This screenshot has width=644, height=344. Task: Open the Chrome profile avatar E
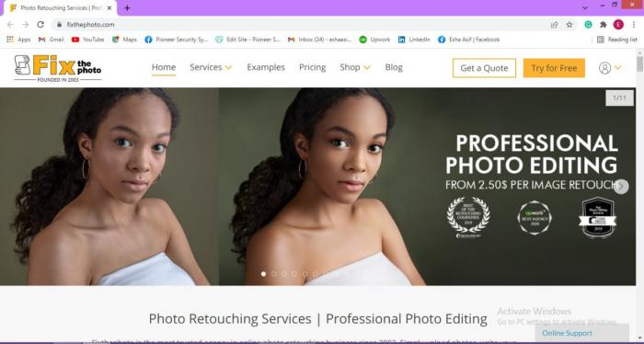[618, 25]
